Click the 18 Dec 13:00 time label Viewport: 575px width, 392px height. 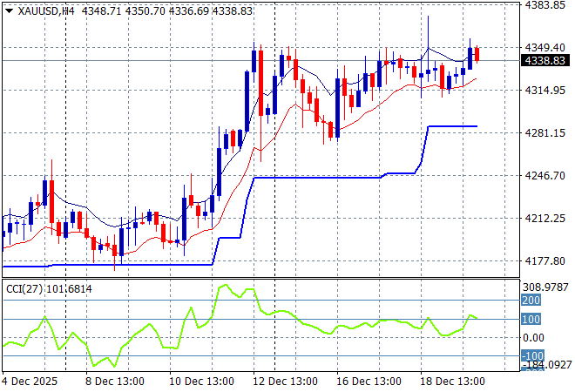click(452, 382)
